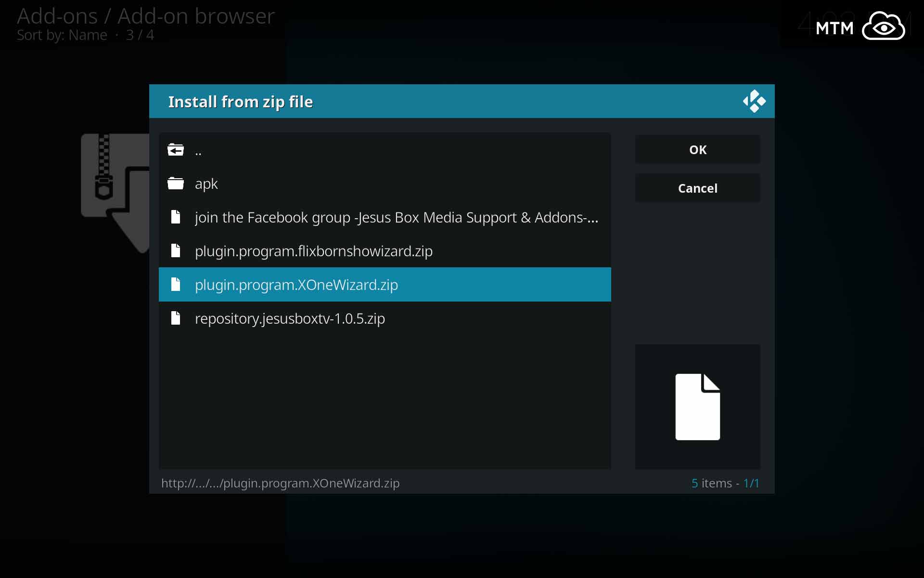
Task: Click file icon beside XOneWizard zip
Action: click(x=176, y=284)
